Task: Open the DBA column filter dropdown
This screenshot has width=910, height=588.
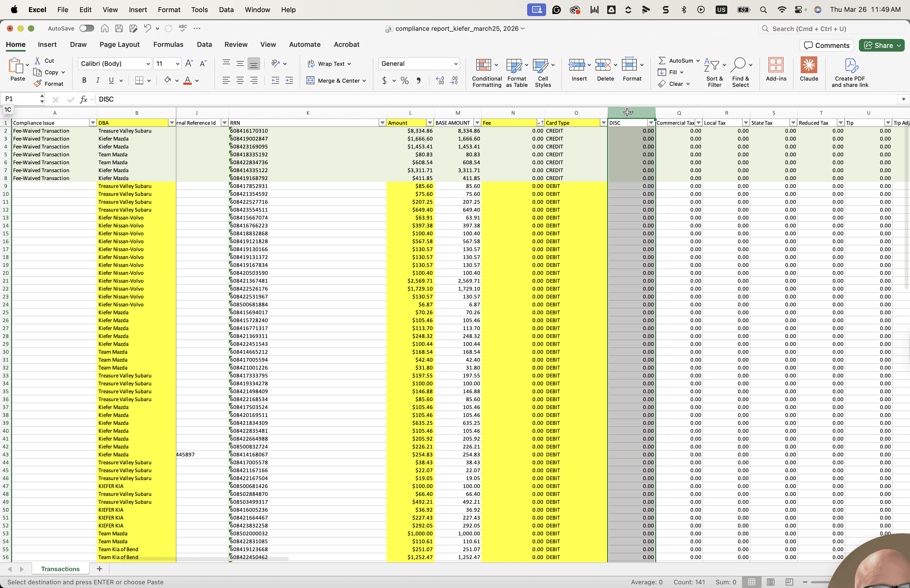Action: click(172, 123)
